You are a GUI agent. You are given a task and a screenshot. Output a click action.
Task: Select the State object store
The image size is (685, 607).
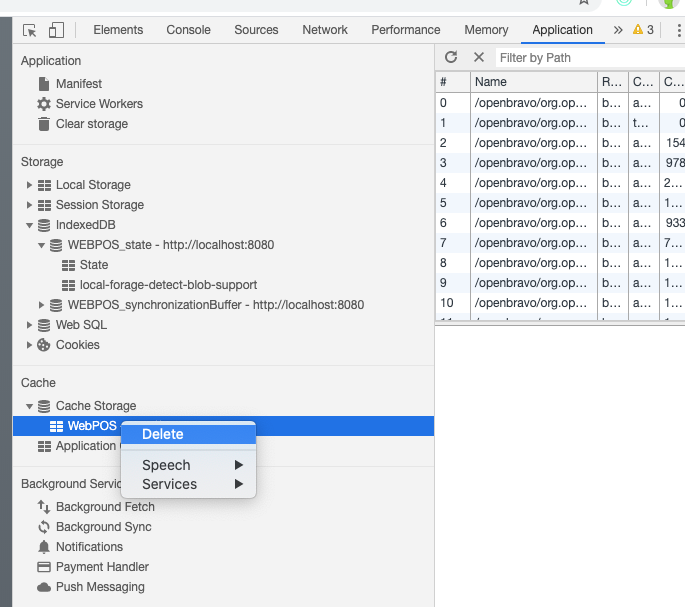click(x=93, y=265)
